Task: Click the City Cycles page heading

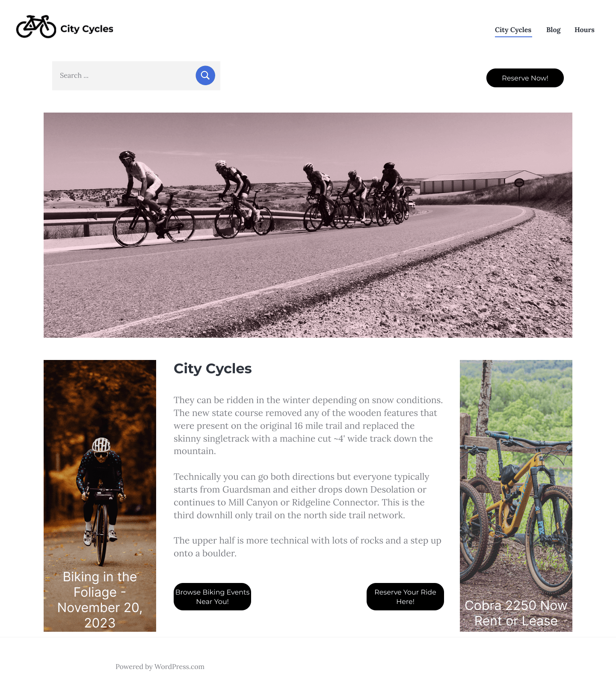Action: pyautogui.click(x=213, y=369)
